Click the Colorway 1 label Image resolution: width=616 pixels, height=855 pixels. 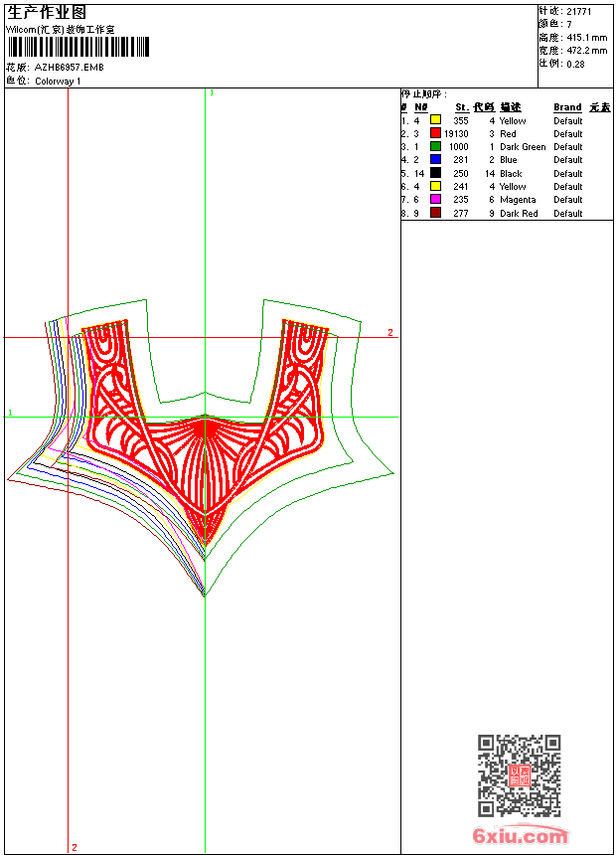[x=59, y=82]
